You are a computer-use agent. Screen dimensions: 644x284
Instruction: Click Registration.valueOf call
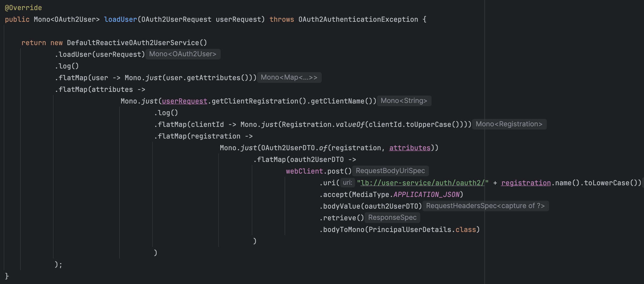point(323,124)
